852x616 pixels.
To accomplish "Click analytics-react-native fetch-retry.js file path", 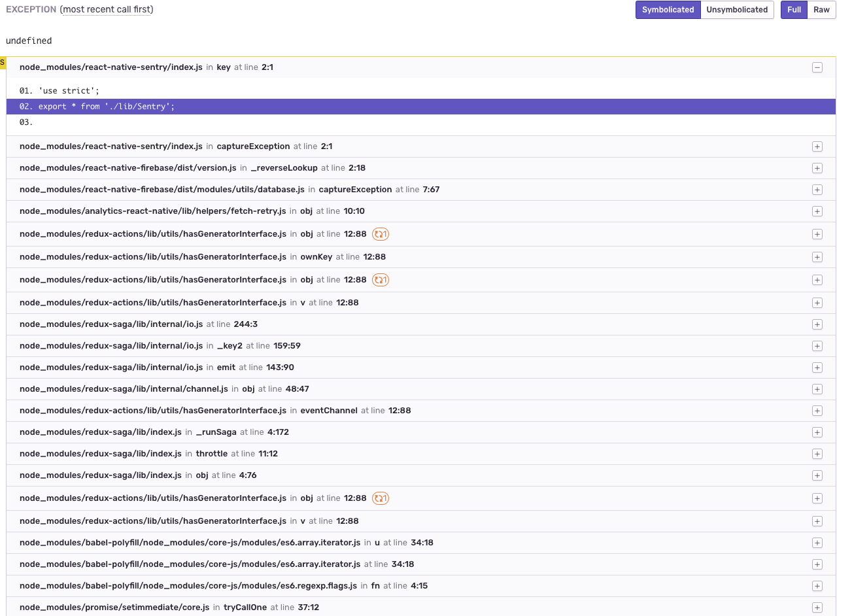I will (153, 211).
